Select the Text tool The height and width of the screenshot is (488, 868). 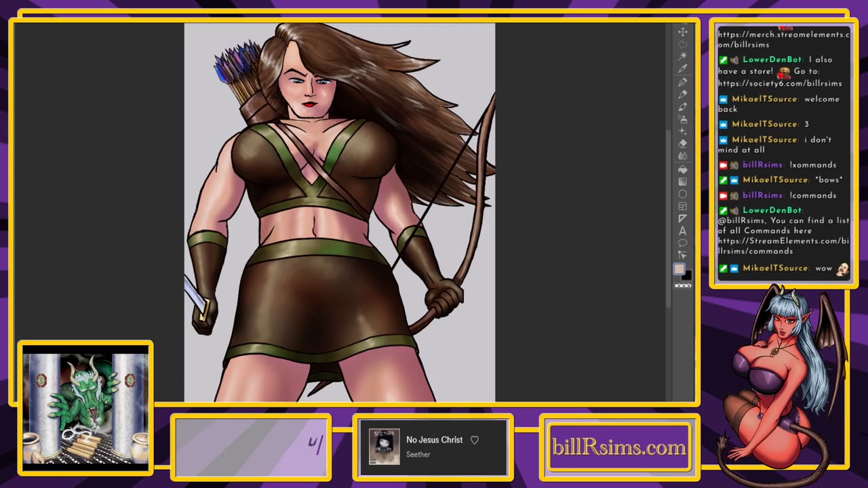pos(683,230)
